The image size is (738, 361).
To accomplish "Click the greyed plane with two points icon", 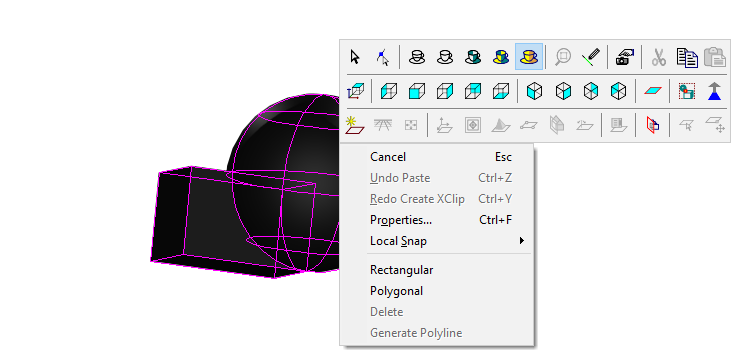I will tap(529, 125).
